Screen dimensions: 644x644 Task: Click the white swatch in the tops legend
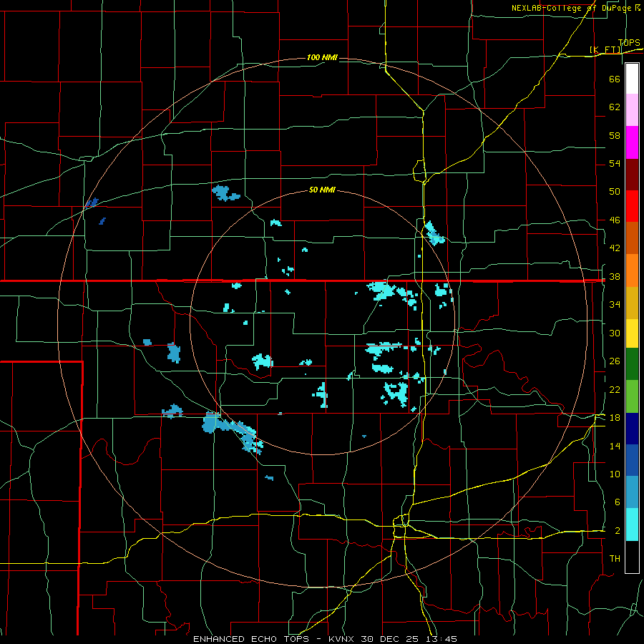[632, 79]
